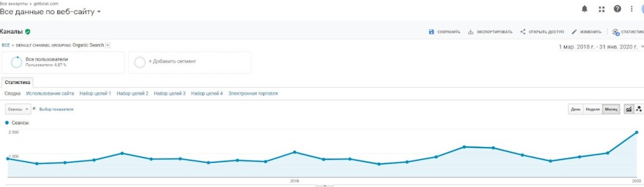Click the Сеансы legend label
This screenshot has height=187, width=644.
[x=20, y=123]
